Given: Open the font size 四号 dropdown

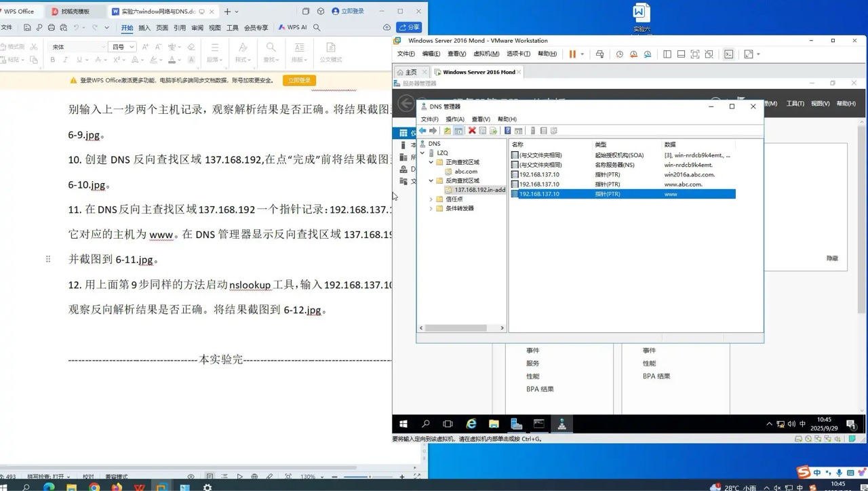Looking at the screenshot, I should click(x=132, y=47).
